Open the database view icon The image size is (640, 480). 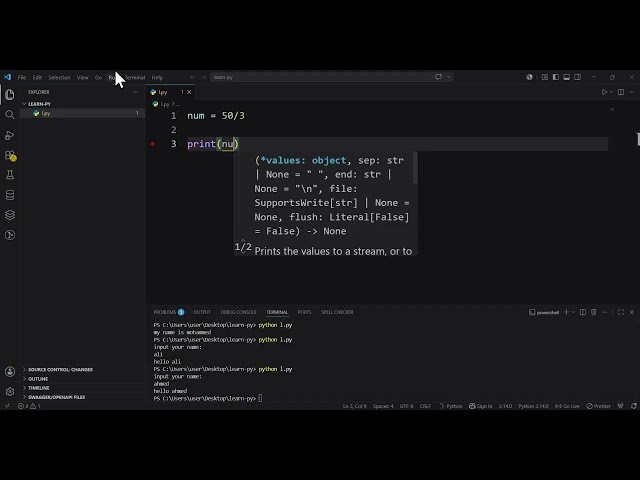10,195
